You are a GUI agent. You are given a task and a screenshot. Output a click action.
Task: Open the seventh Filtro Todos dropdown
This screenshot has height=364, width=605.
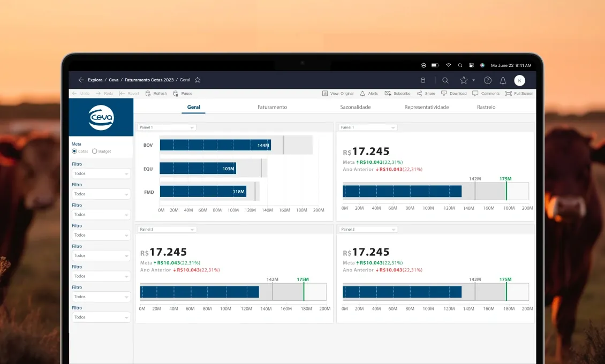(101, 297)
